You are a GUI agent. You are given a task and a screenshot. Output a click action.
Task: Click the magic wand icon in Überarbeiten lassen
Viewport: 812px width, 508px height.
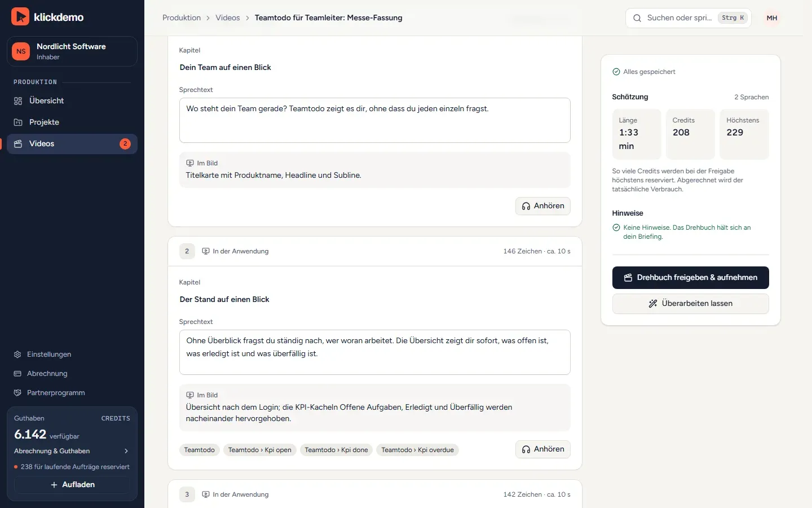pyautogui.click(x=653, y=304)
